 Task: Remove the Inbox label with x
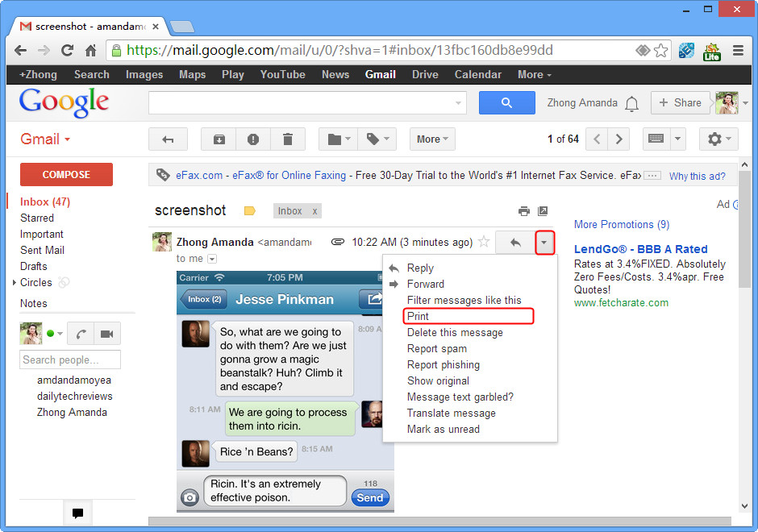pos(314,211)
